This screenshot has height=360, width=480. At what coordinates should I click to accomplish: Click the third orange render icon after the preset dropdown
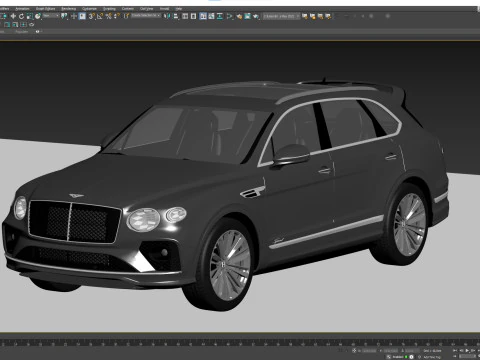point(321,16)
